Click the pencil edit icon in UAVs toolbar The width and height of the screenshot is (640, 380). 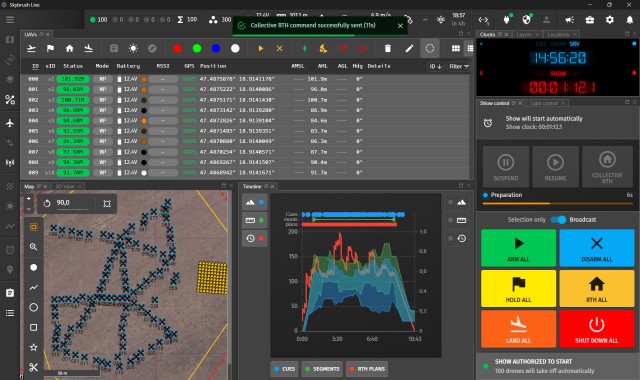(409, 49)
